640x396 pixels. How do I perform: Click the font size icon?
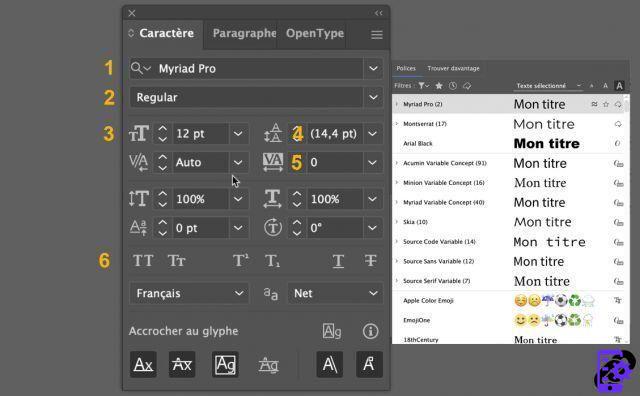pos(139,133)
